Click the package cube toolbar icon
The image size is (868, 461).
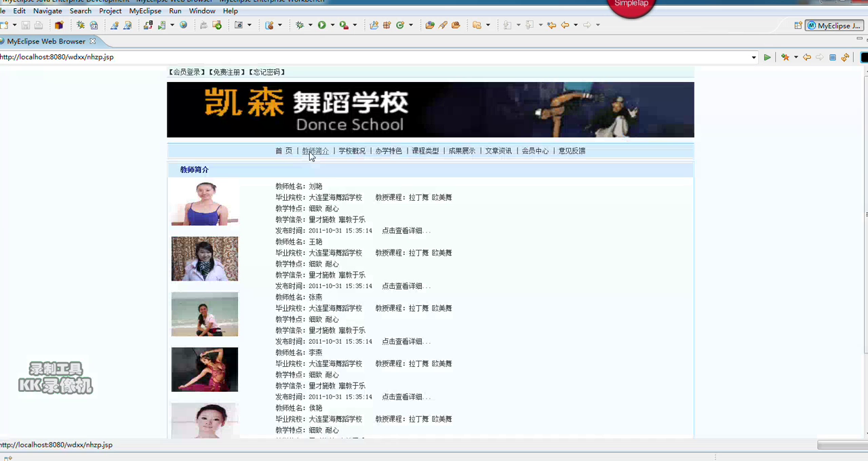coord(59,25)
